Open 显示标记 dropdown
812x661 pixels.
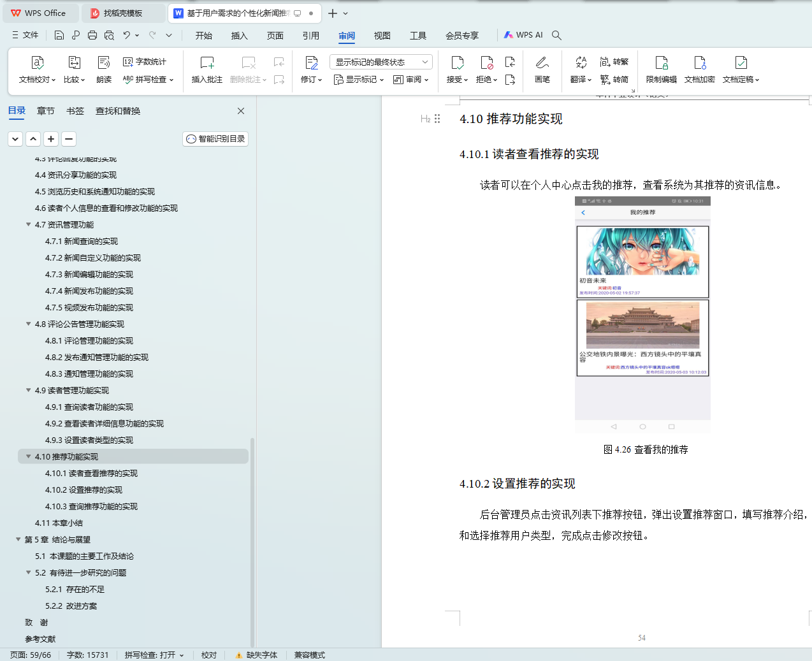click(359, 80)
